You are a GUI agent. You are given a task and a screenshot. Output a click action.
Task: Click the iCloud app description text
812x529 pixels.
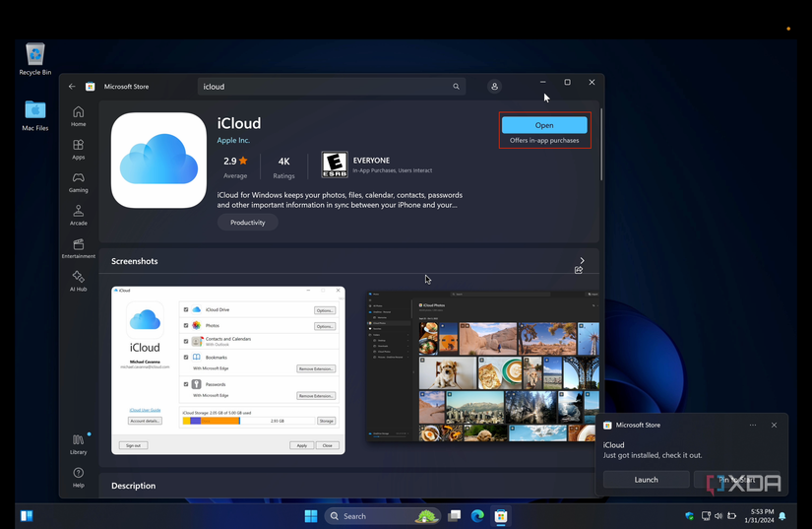340,200
